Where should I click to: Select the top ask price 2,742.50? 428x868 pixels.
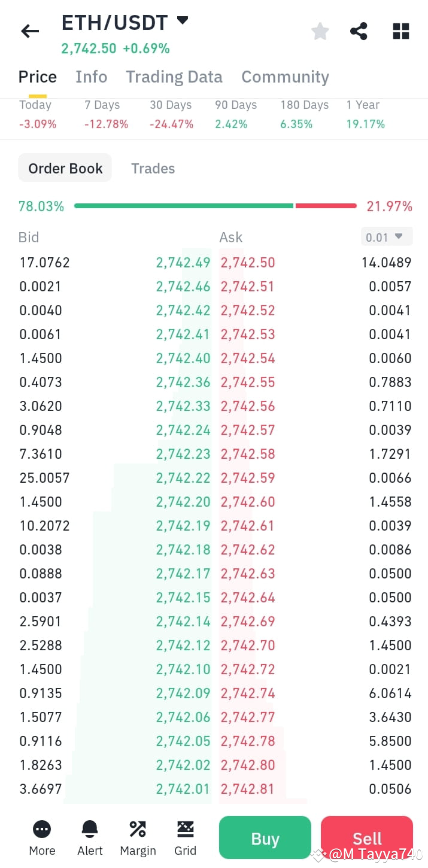[x=247, y=262]
